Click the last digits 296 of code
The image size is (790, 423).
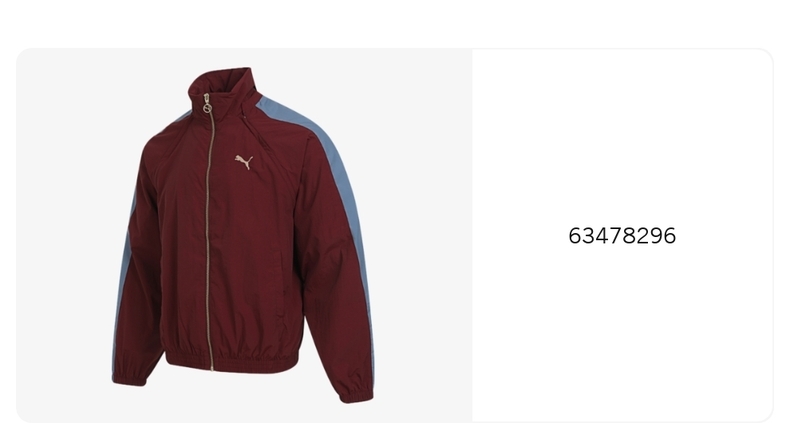pyautogui.click(x=656, y=236)
